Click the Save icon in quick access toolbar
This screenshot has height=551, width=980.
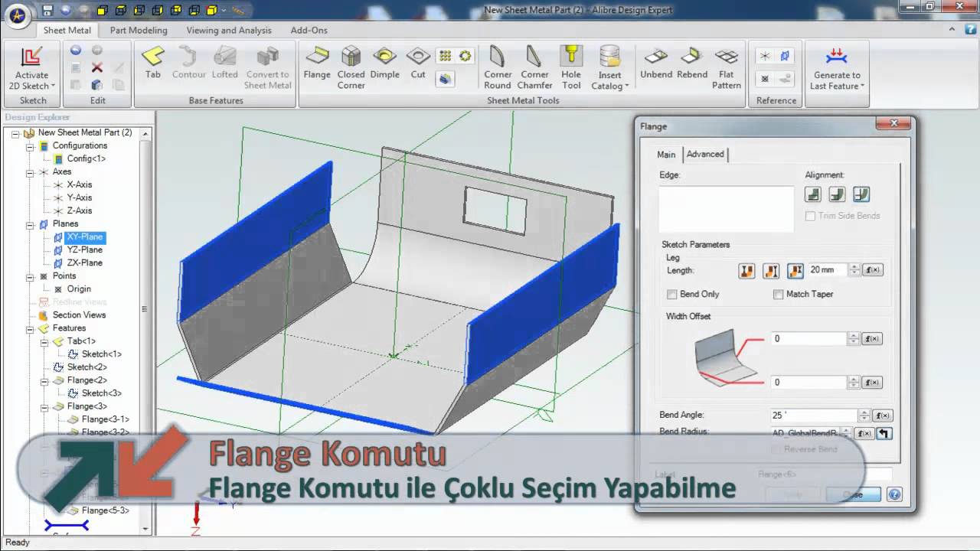(x=47, y=11)
